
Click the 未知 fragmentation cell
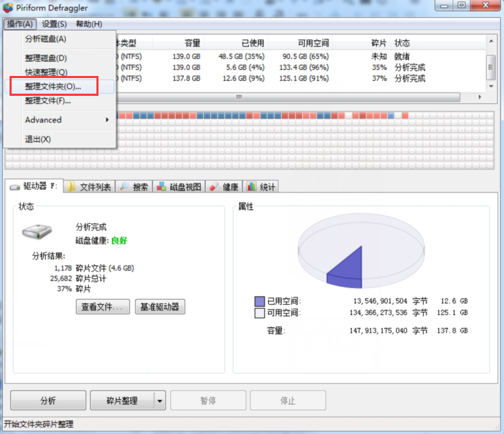pyautogui.click(x=379, y=57)
